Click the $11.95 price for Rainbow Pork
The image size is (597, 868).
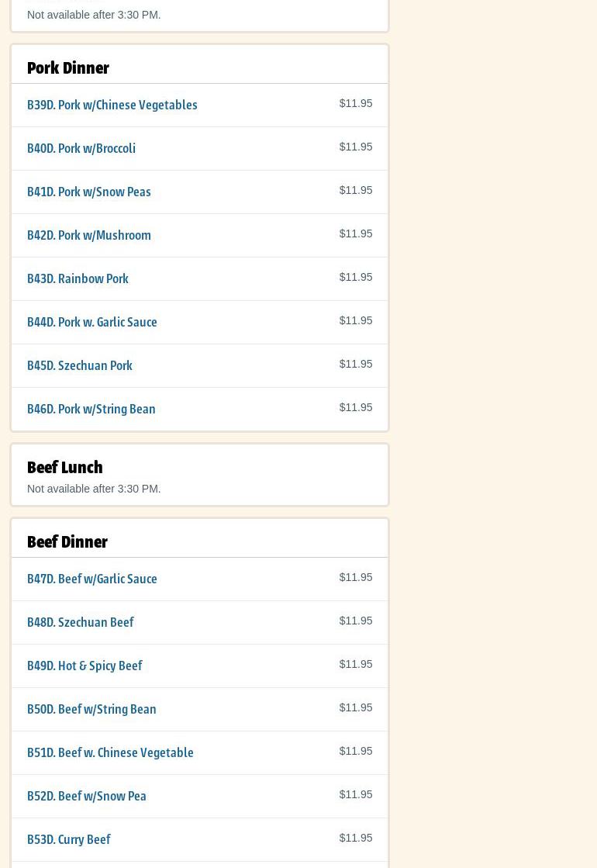pos(355,277)
